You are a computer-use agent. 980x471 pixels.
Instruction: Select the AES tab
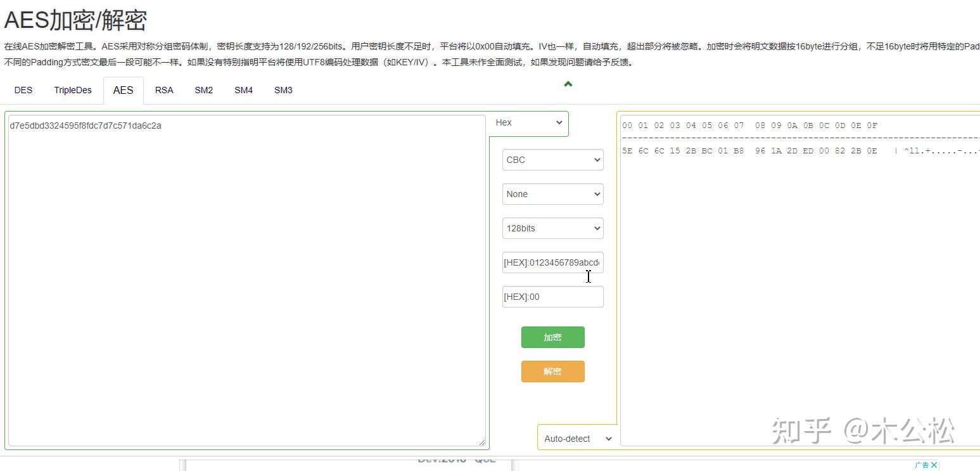(x=123, y=90)
